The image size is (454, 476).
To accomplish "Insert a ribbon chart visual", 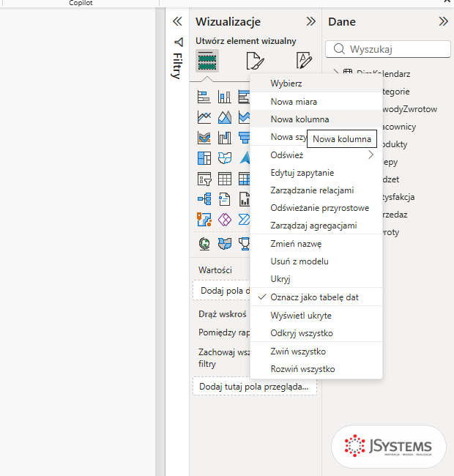I will pos(204,138).
